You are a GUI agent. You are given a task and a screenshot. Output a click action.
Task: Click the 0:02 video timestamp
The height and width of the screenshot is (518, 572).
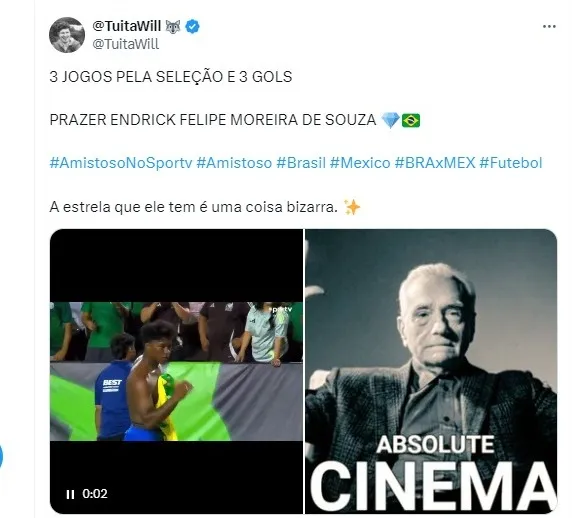95,494
